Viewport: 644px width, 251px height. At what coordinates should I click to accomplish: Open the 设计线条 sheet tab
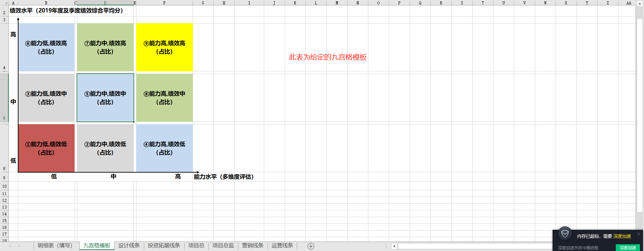click(x=129, y=246)
